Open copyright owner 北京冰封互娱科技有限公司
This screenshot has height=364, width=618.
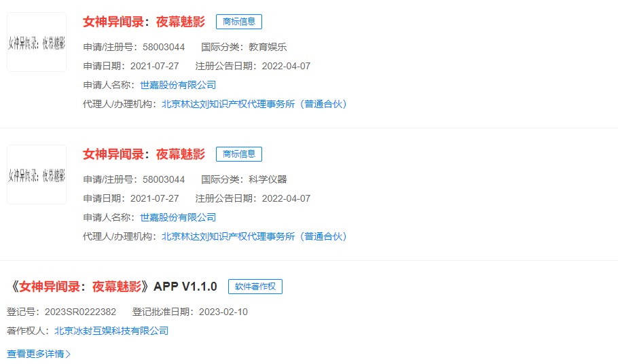(x=111, y=331)
